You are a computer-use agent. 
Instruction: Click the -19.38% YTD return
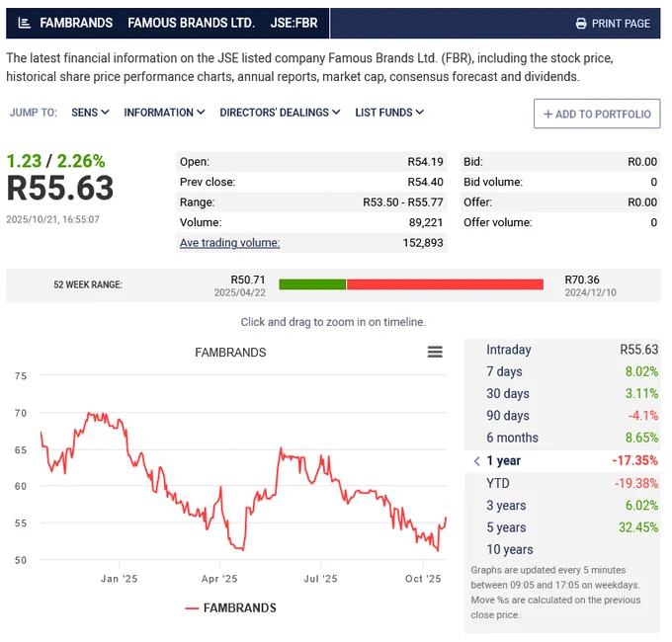pos(636,484)
